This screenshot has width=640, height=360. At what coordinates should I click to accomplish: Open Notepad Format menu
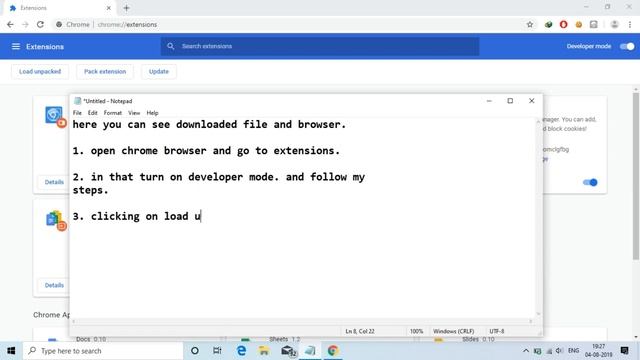coord(113,113)
